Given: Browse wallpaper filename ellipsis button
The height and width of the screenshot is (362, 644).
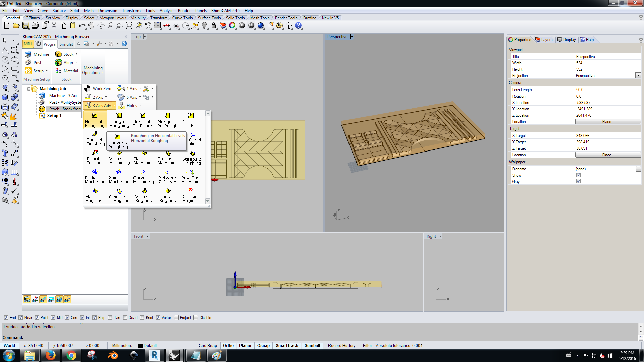Looking at the screenshot, I should click(638, 169).
